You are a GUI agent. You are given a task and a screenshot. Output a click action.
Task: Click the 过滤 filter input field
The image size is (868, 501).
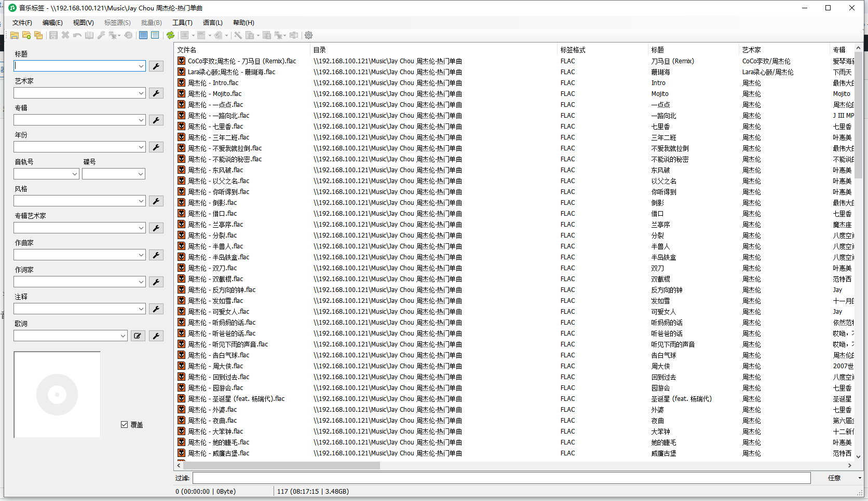click(x=501, y=478)
